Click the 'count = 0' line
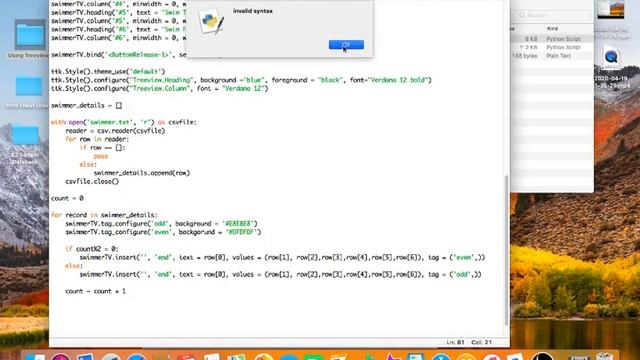 [x=67, y=198]
